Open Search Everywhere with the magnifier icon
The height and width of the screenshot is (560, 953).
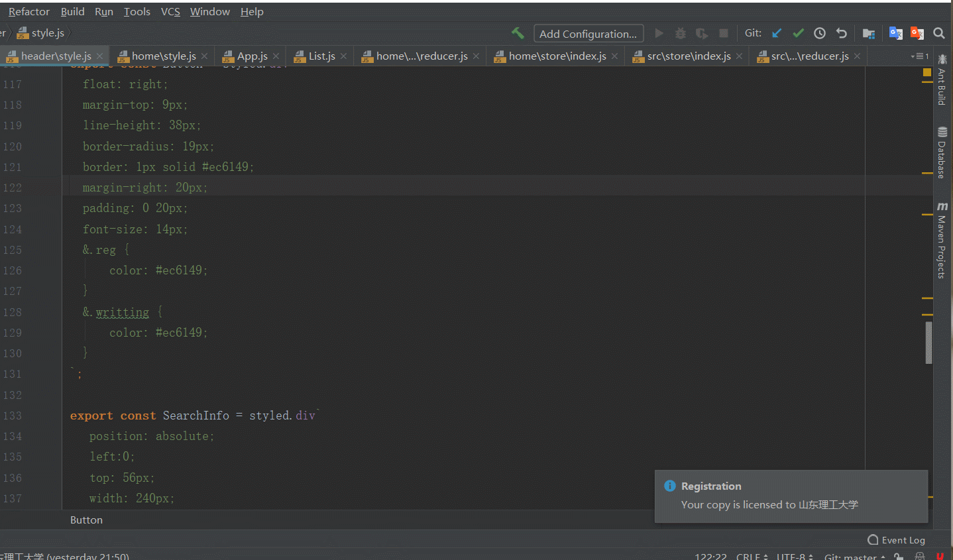[x=939, y=33]
